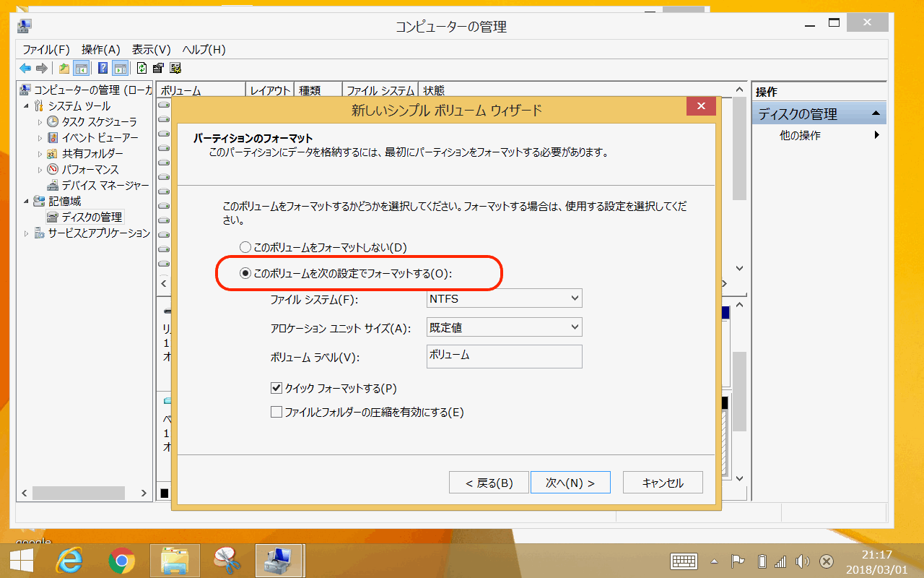Select イベント ビューアー in the tree

(100, 137)
